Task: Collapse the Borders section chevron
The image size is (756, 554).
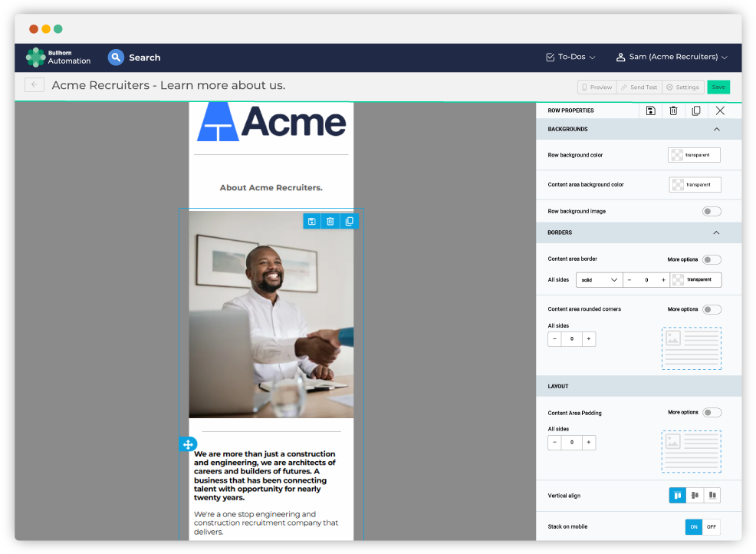Action: (x=716, y=232)
